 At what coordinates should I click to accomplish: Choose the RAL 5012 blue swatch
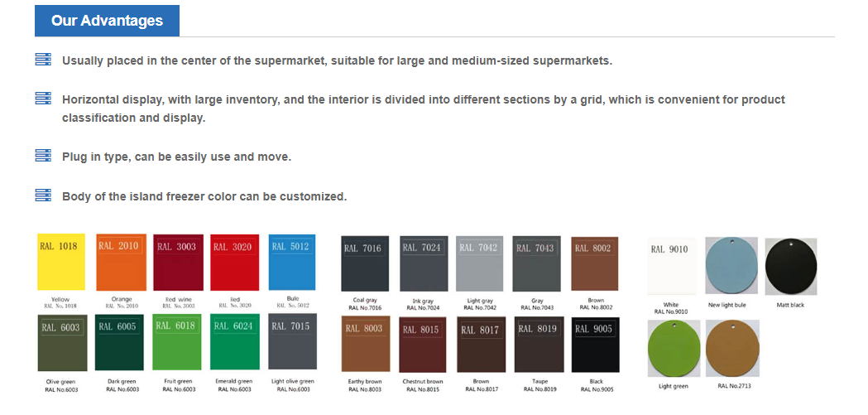pos(292,263)
